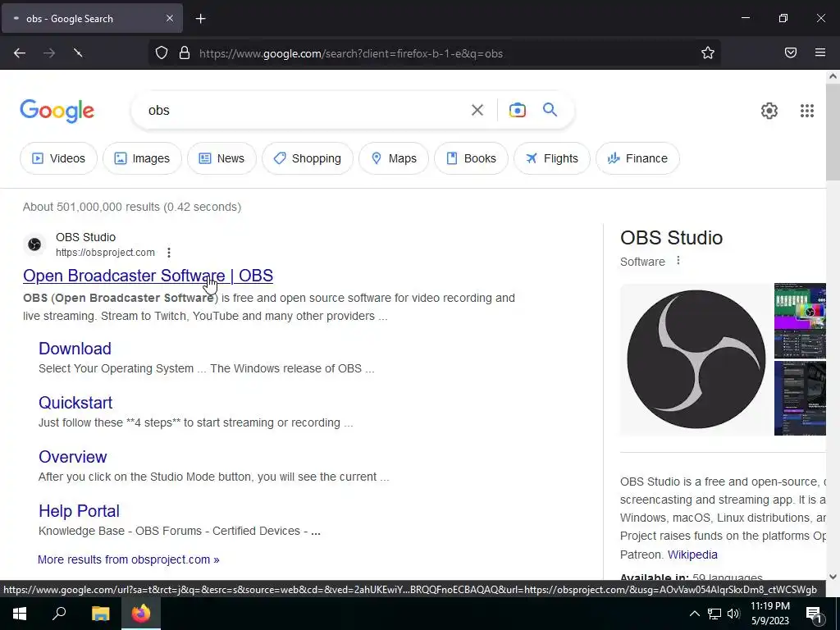
Task: Open the notification center
Action: (x=814, y=614)
